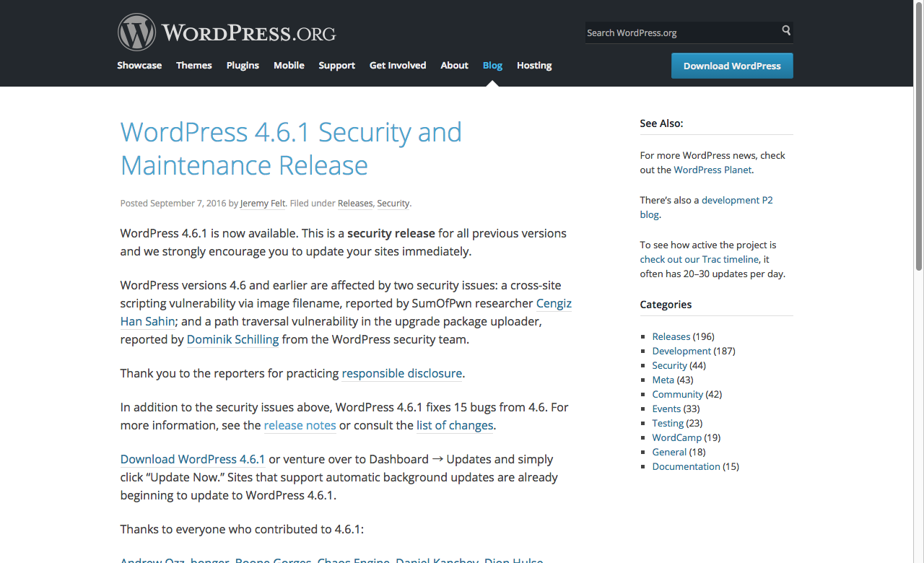
Task: Open the About menu item
Action: tap(454, 65)
